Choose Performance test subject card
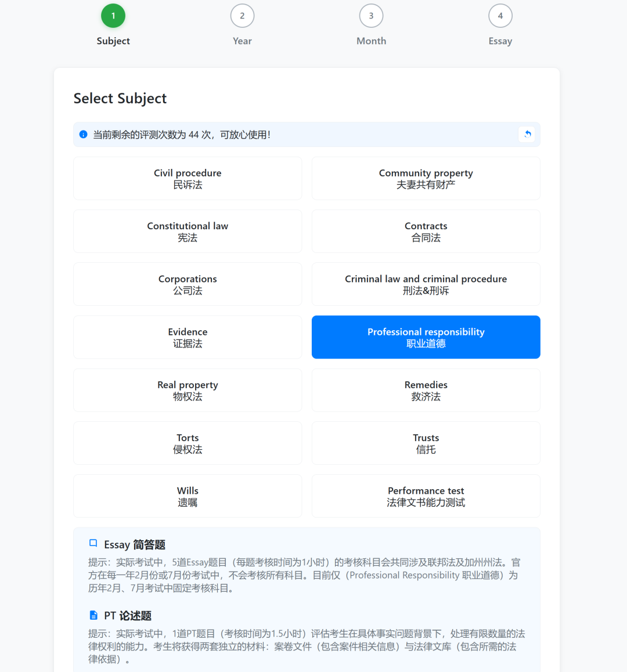 426,496
